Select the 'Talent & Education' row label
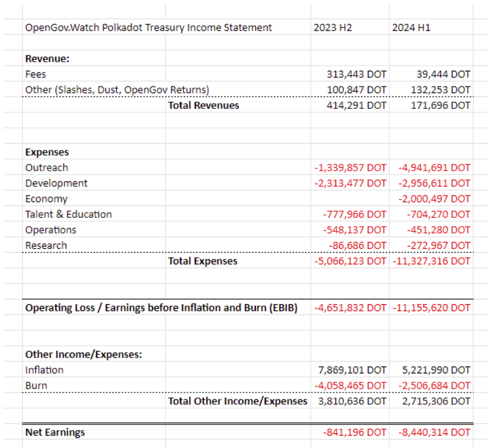 pyautogui.click(x=68, y=214)
